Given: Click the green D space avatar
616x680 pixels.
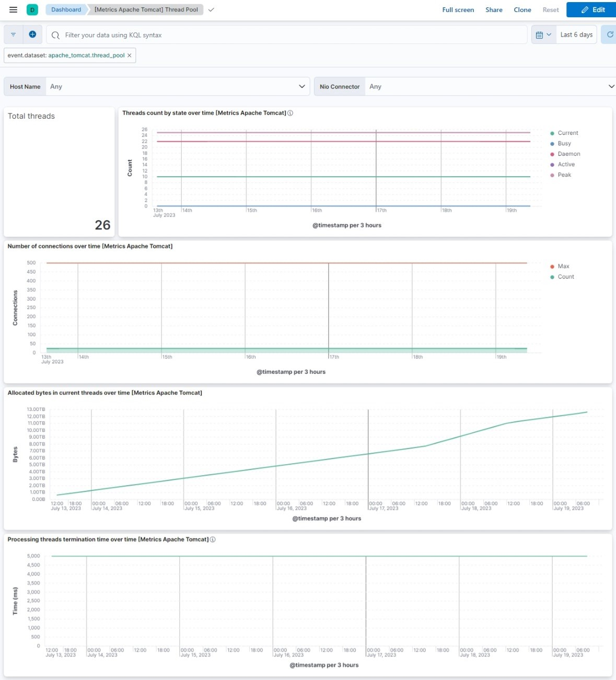Looking at the screenshot, I should [x=32, y=9].
